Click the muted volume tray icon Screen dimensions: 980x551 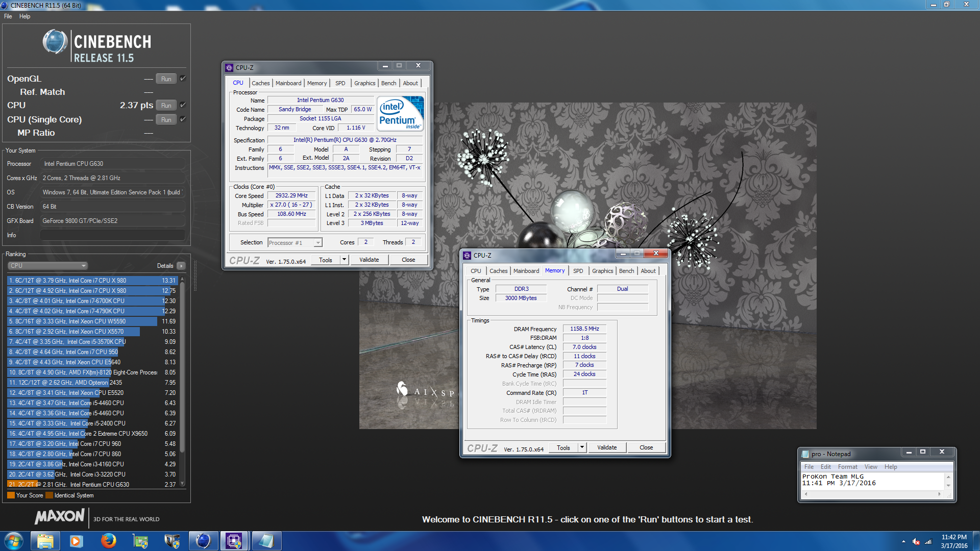point(916,541)
